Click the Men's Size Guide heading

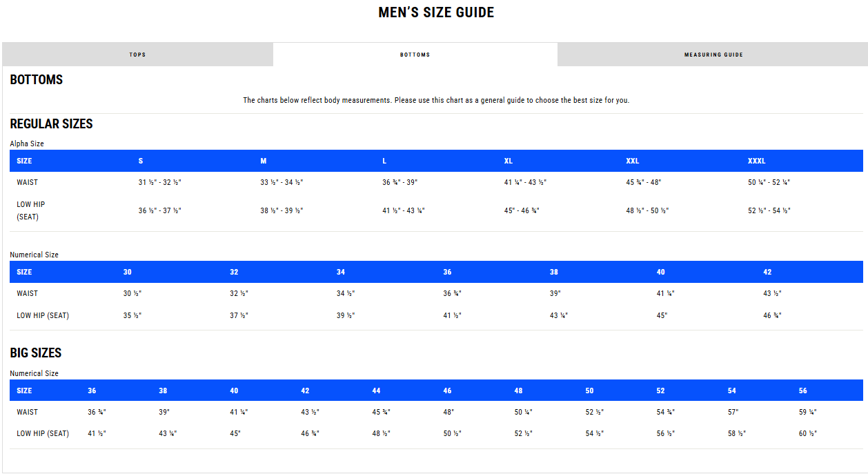[x=436, y=12]
